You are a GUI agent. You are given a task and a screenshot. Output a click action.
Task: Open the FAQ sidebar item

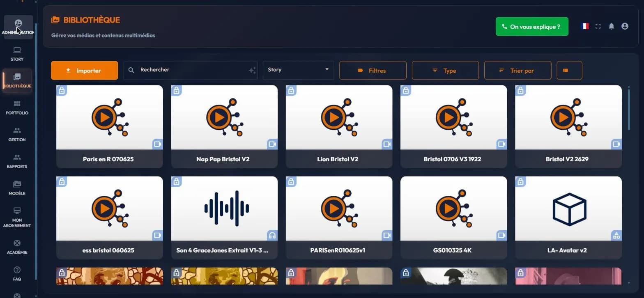(x=17, y=274)
